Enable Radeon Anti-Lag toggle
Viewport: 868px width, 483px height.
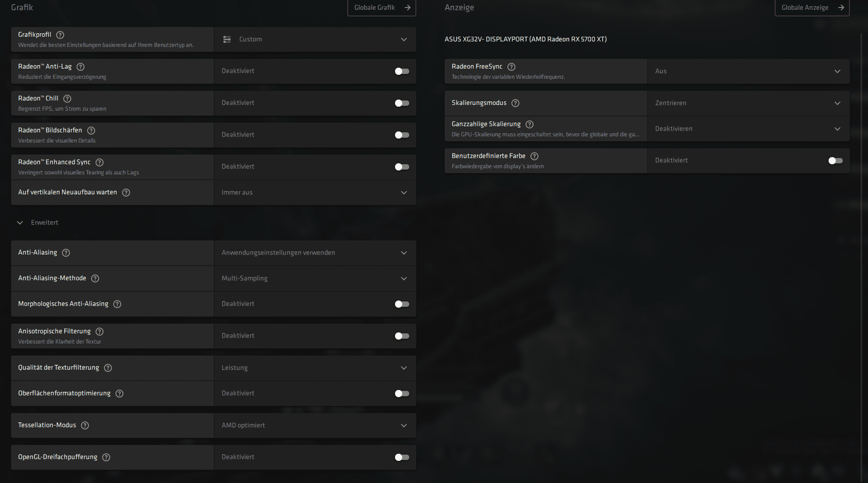pyautogui.click(x=402, y=71)
